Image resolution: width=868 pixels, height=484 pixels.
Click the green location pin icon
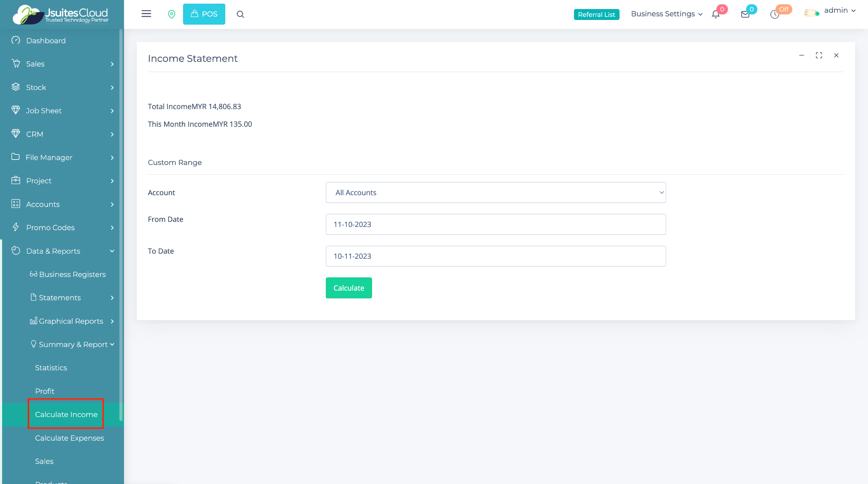[x=172, y=14]
